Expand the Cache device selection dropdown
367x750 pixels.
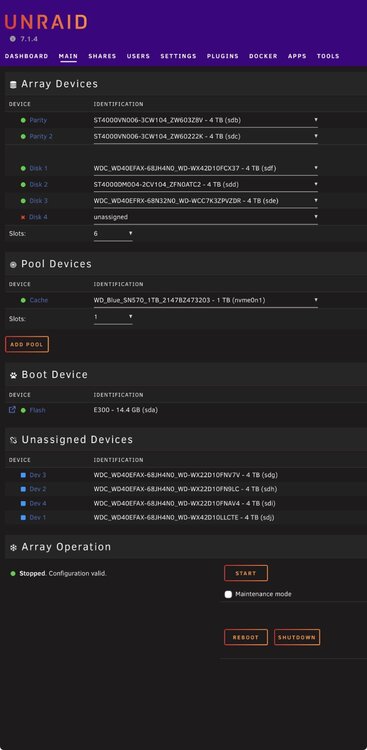(206, 300)
